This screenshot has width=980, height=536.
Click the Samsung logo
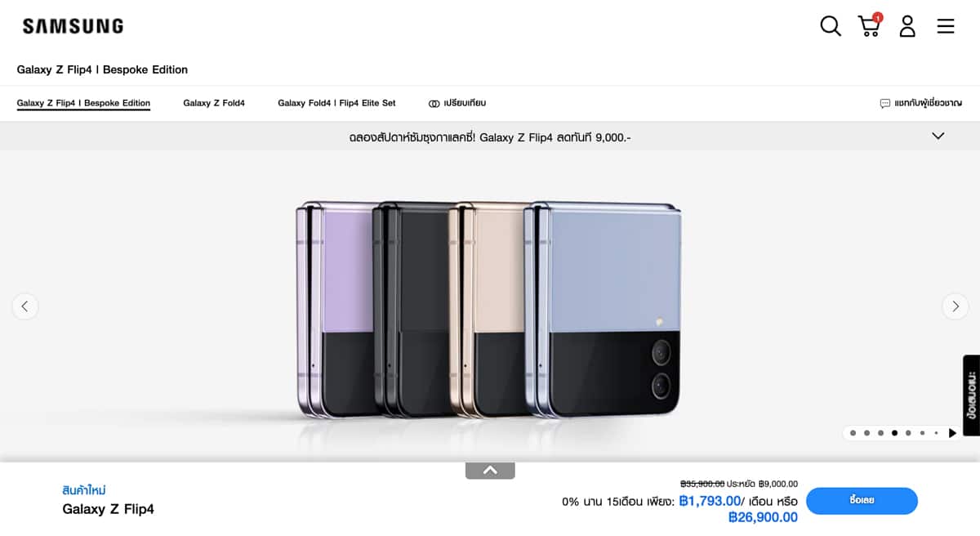(73, 26)
